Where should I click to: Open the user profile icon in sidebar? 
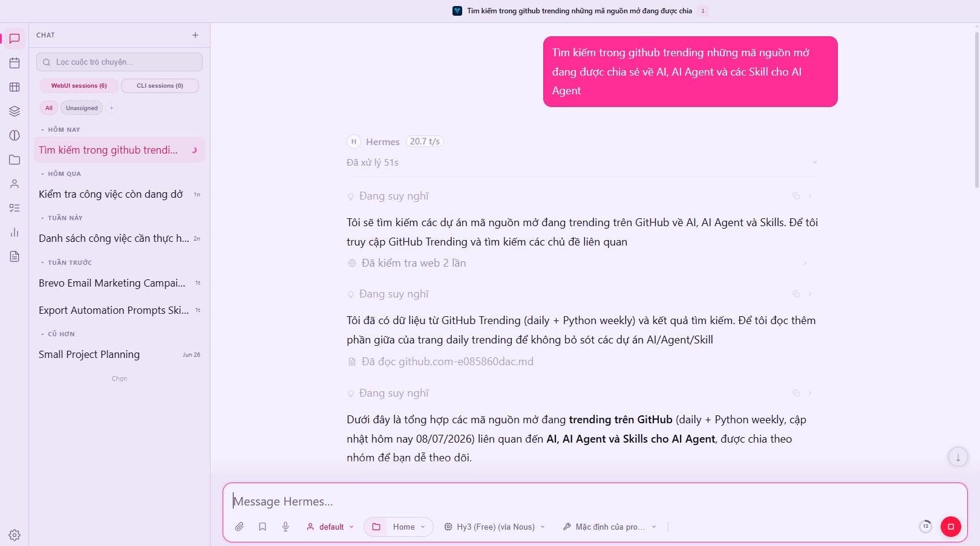[15, 184]
